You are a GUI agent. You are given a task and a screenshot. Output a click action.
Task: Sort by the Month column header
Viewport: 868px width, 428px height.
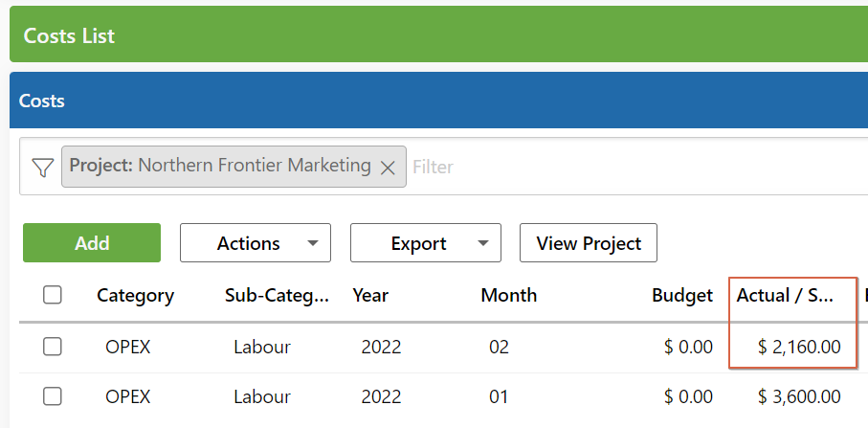509,295
